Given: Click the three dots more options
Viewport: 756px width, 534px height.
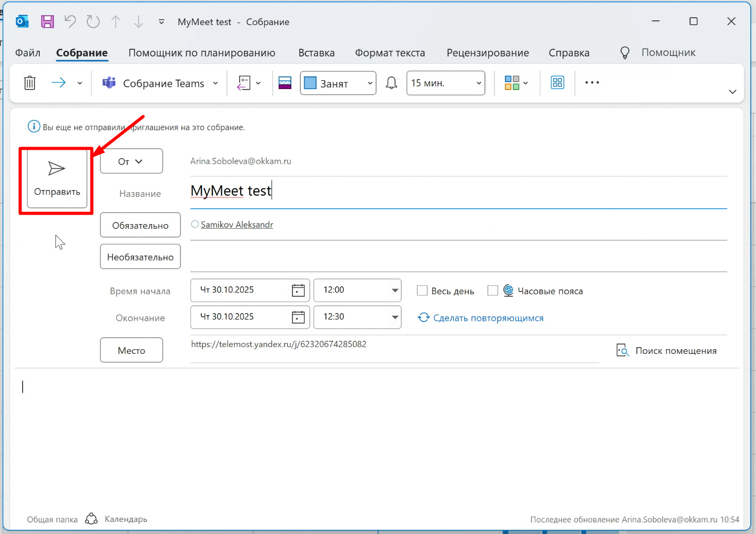Looking at the screenshot, I should point(592,83).
